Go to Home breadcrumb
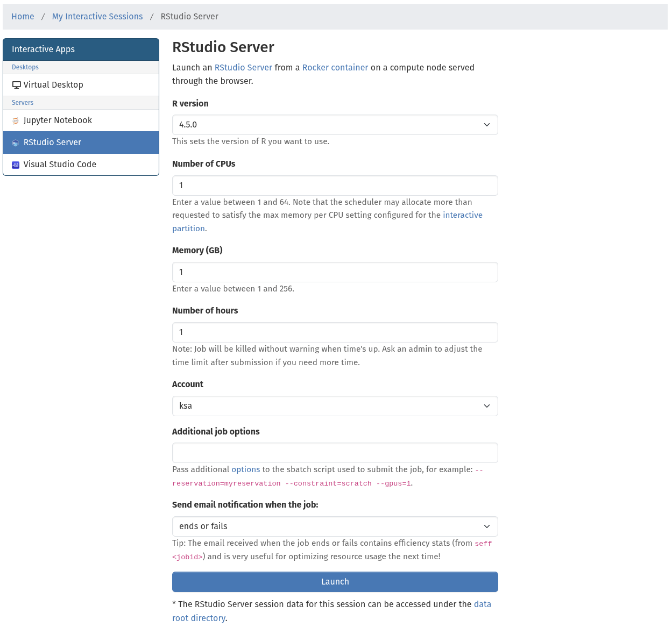 23,17
